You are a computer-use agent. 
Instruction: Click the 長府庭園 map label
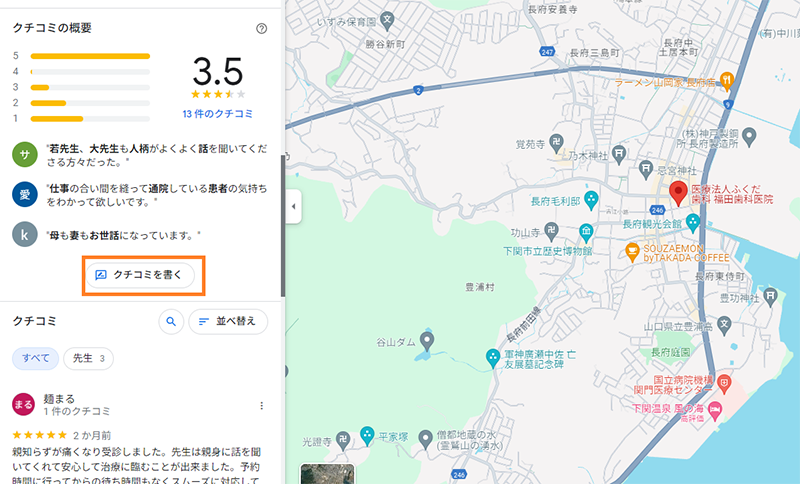[x=670, y=352]
